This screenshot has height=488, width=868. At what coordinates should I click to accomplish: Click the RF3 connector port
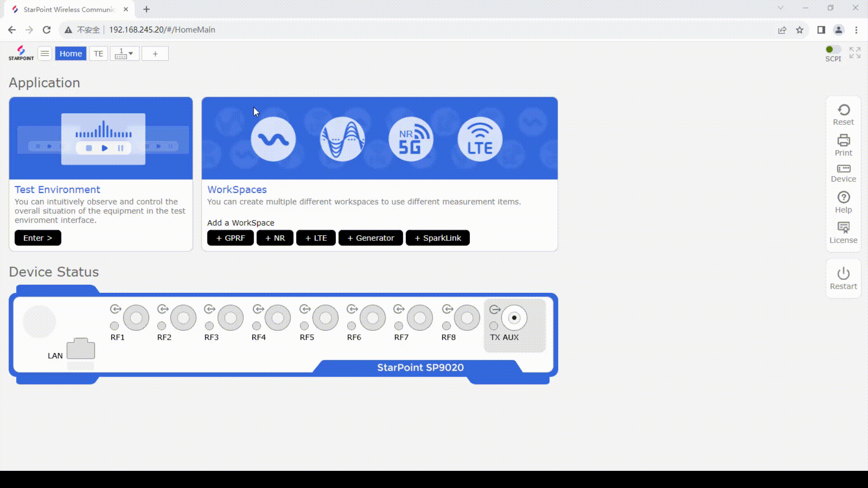click(231, 318)
